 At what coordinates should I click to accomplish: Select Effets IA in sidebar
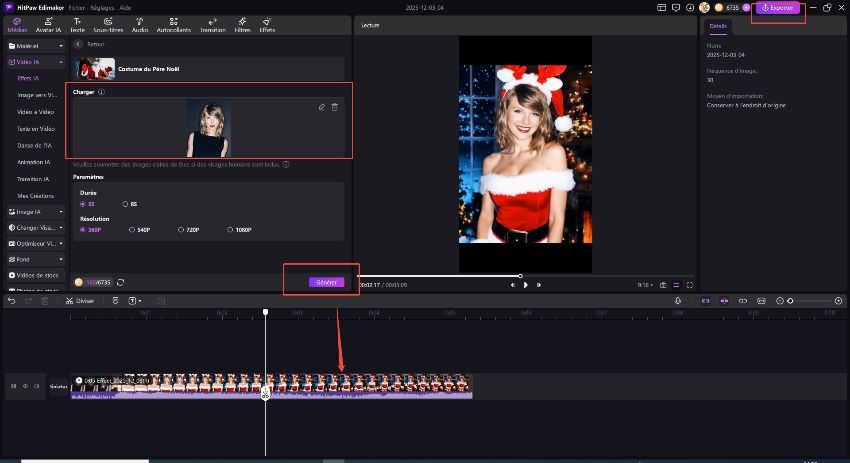[x=28, y=78]
